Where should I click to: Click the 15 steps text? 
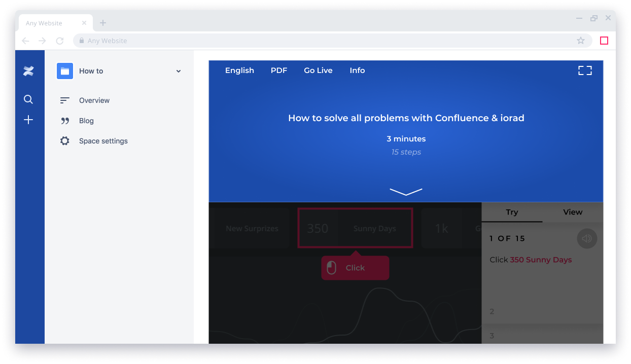pyautogui.click(x=406, y=152)
